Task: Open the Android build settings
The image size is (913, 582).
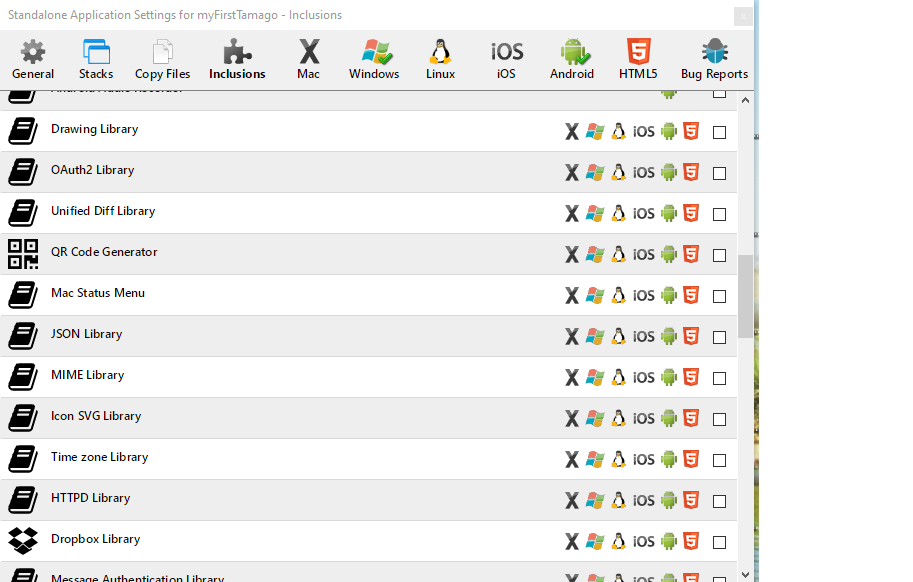Action: click(x=572, y=59)
